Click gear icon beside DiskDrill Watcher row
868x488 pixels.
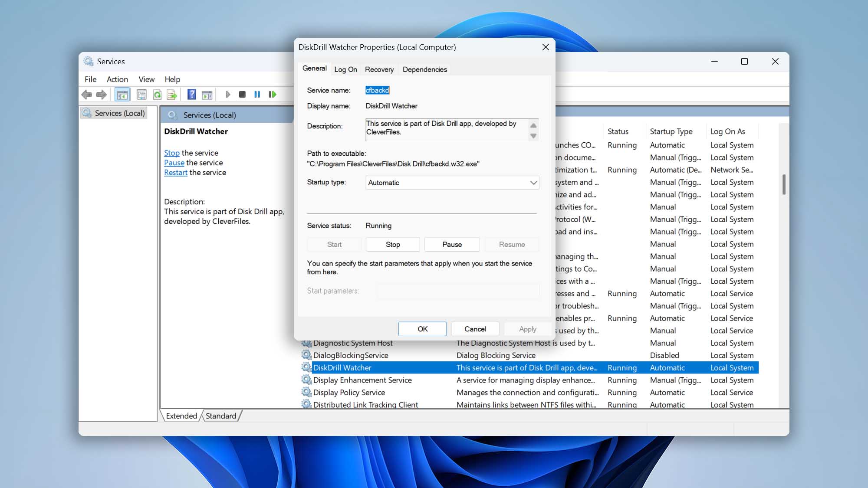pos(306,367)
